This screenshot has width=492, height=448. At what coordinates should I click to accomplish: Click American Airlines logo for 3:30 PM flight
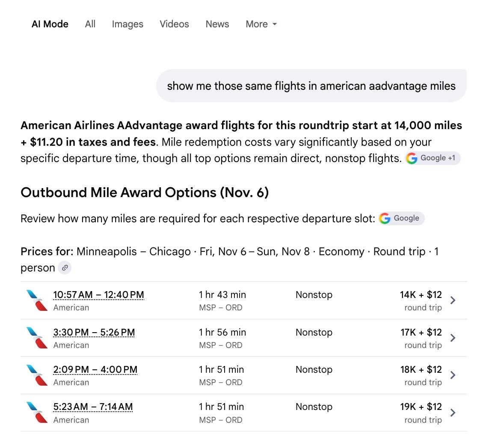37,338
